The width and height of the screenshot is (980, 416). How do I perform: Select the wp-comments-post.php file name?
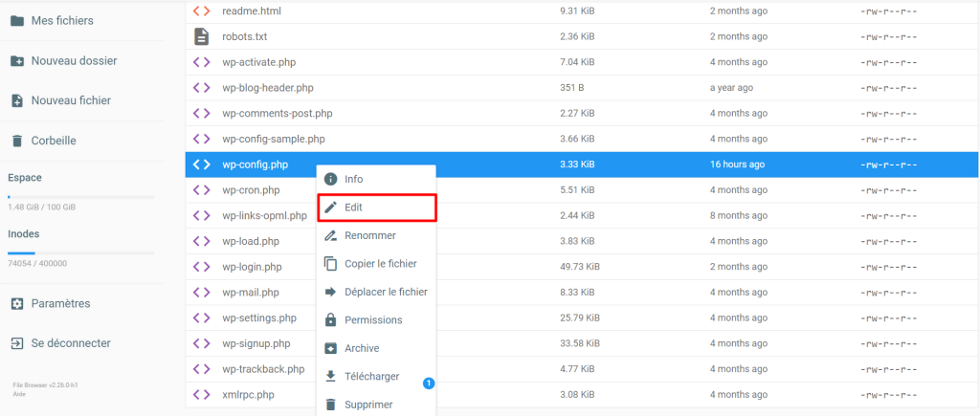coord(278,113)
